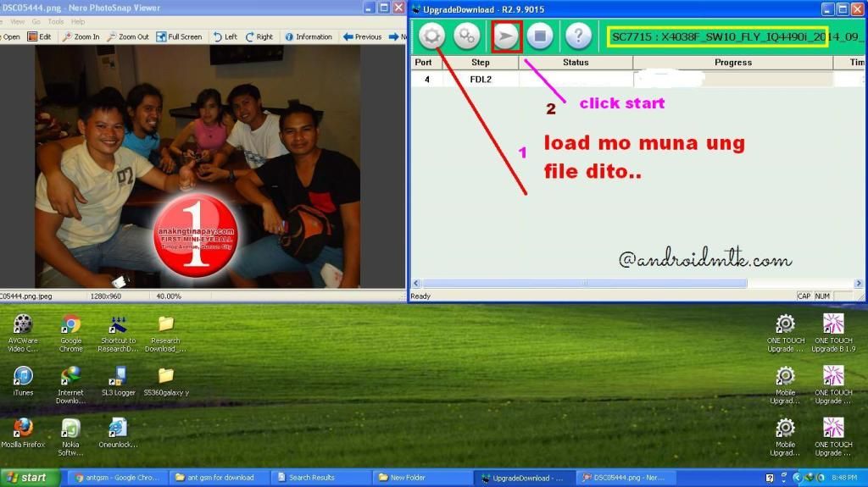Click Zoom Out in Nero PhotoSnap Viewer
868x487 pixels.
[128, 37]
